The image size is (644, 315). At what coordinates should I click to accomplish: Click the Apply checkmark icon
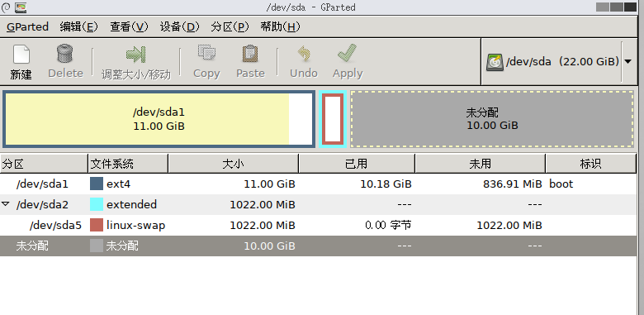click(x=347, y=54)
